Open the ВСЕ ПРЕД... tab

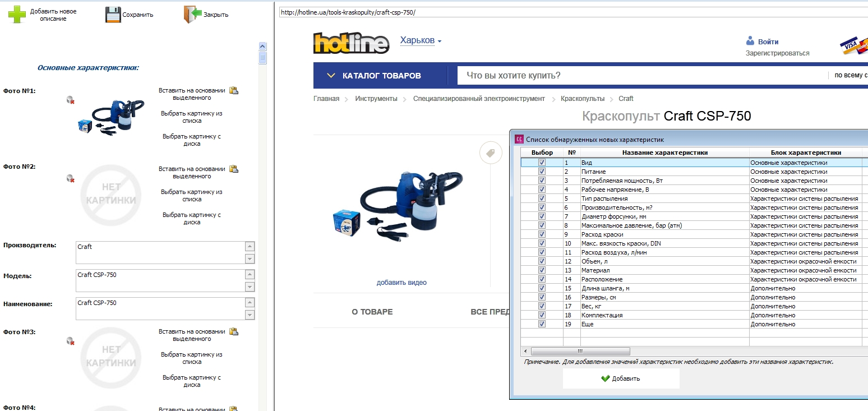coord(490,312)
